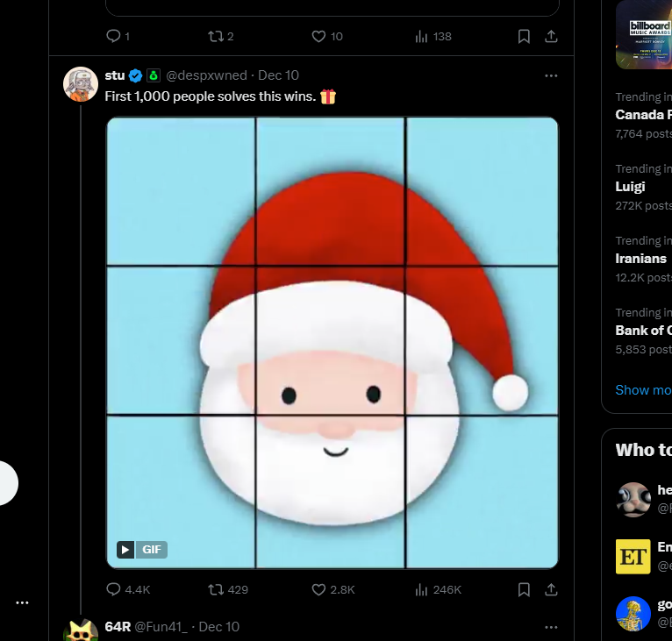Like stu's post with 2.8K likes
The height and width of the screenshot is (641, 672).
pyautogui.click(x=333, y=589)
